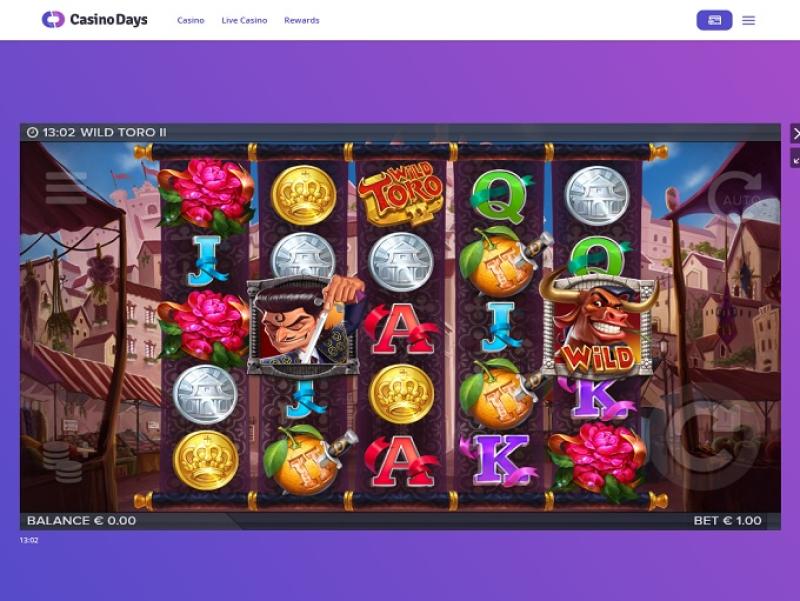Open the in-game menu bars icon
800x601 pixels.
click(66, 188)
